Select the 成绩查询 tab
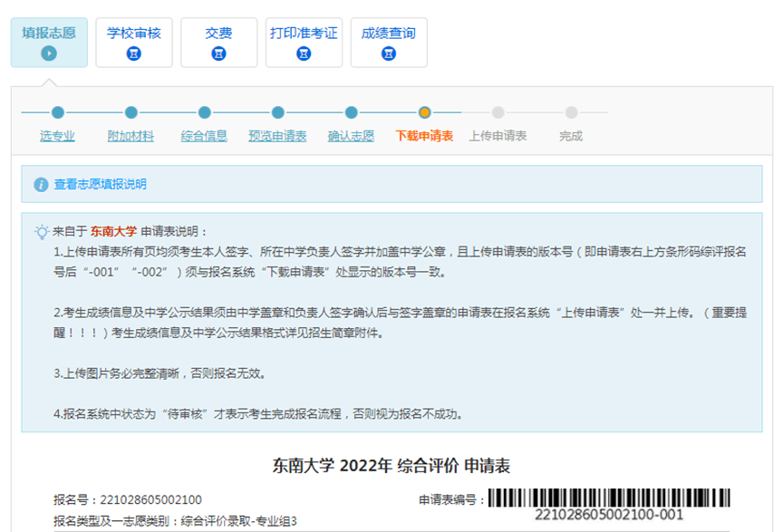Image resolution: width=783 pixels, height=532 pixels. click(x=389, y=43)
